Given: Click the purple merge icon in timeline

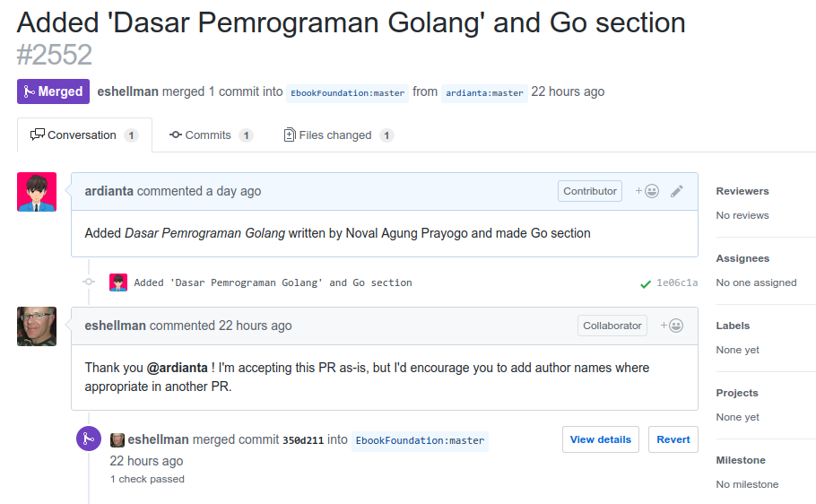Looking at the screenshot, I should point(88,439).
